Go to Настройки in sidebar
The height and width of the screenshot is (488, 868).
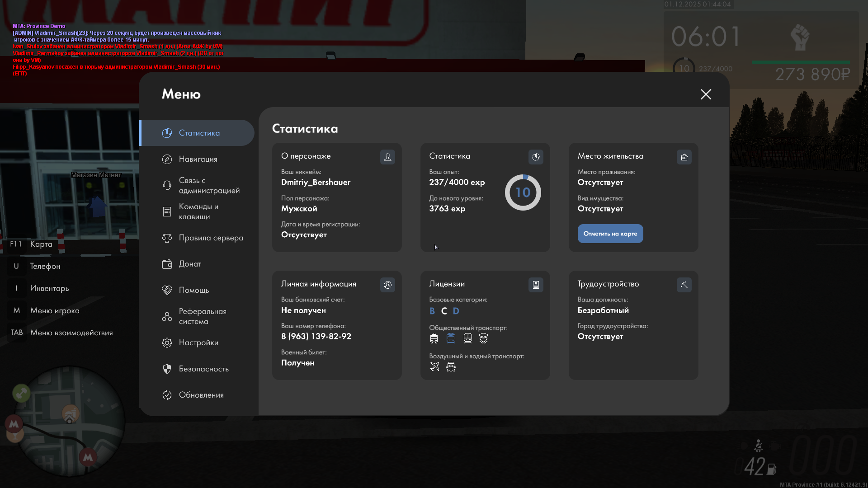198,343
